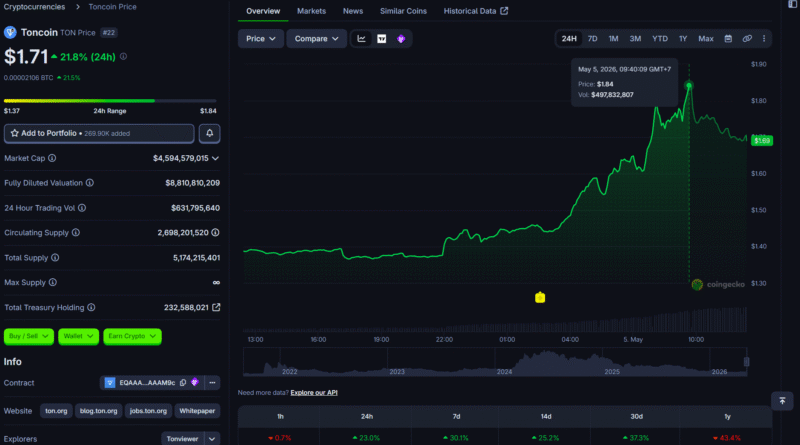Go to Cryptocurrencies breadcrumb

pos(34,7)
